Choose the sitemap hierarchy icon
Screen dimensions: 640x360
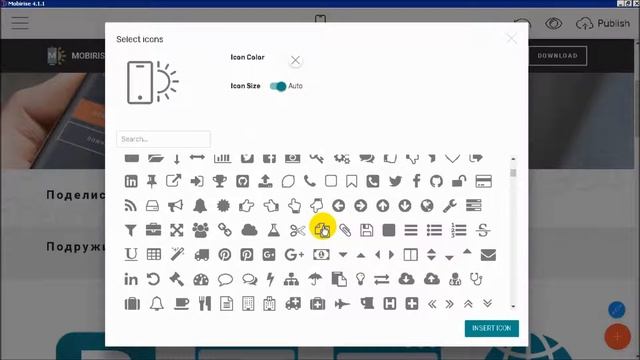click(x=291, y=280)
